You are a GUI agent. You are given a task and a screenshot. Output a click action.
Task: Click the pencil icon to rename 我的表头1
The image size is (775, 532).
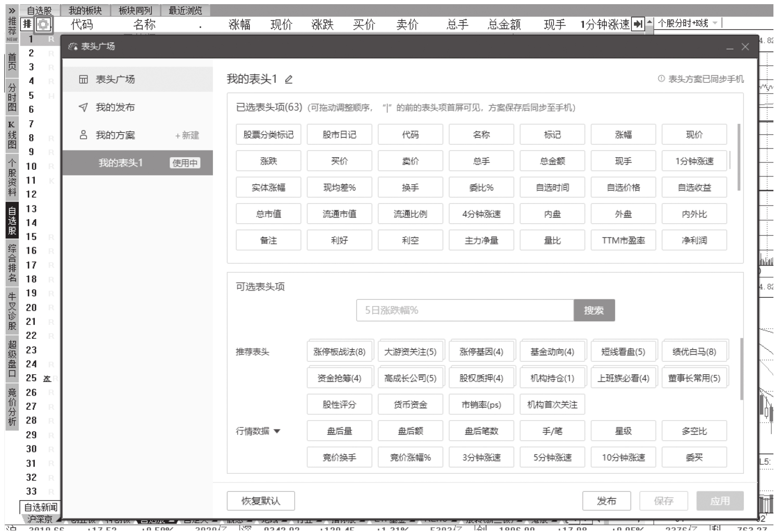coord(289,79)
